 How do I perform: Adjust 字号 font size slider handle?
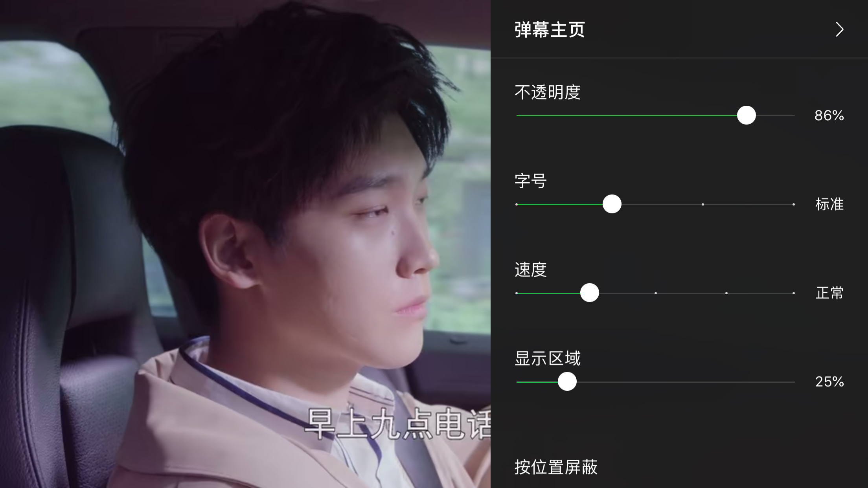tap(611, 204)
